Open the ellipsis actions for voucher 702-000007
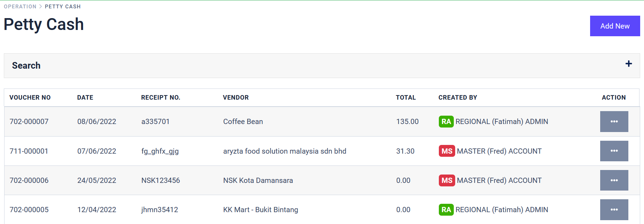Image resolution: width=644 pixels, height=224 pixels. tap(614, 121)
